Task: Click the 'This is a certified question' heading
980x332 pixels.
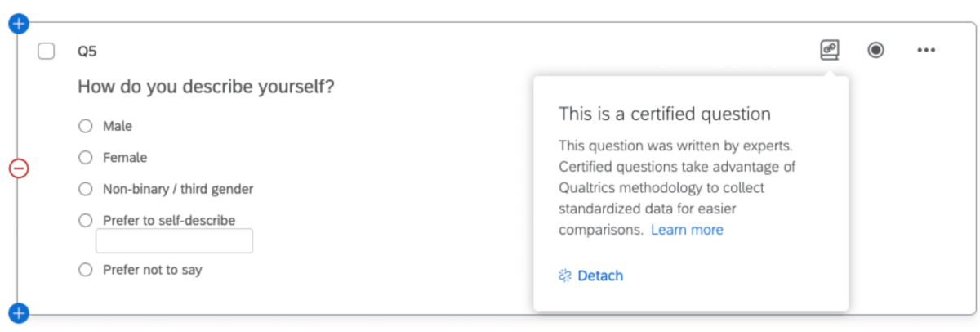Action: [x=665, y=114]
